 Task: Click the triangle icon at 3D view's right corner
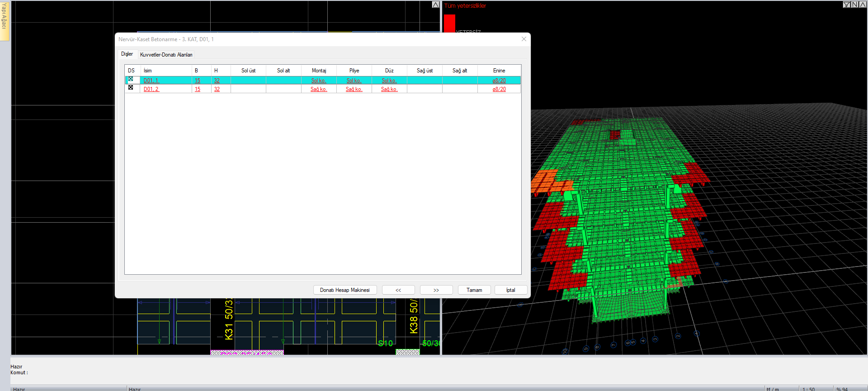(x=863, y=5)
